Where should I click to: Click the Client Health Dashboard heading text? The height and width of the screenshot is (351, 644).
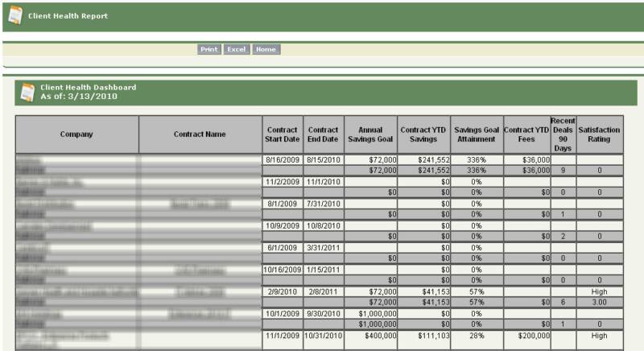coord(89,88)
